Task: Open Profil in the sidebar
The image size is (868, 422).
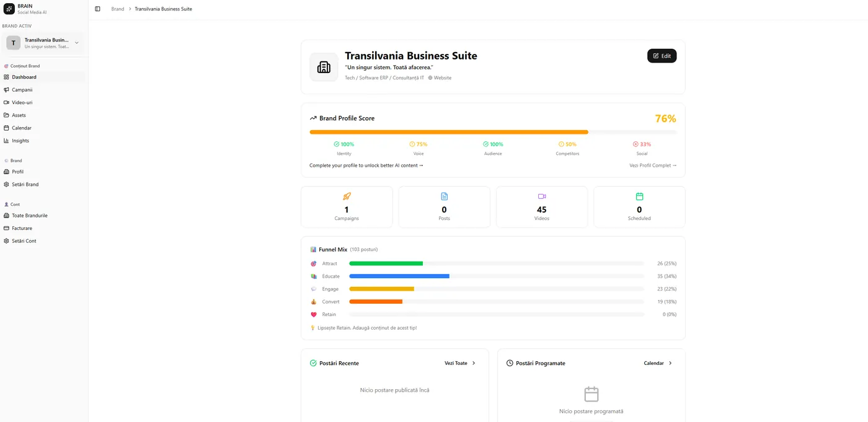Action: point(43,172)
